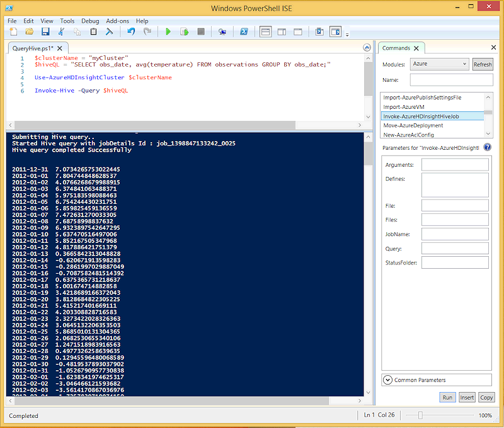Viewport: 504px width, 428px height.
Task: Select the QueryHive.ps1 script tab
Action: 33,48
